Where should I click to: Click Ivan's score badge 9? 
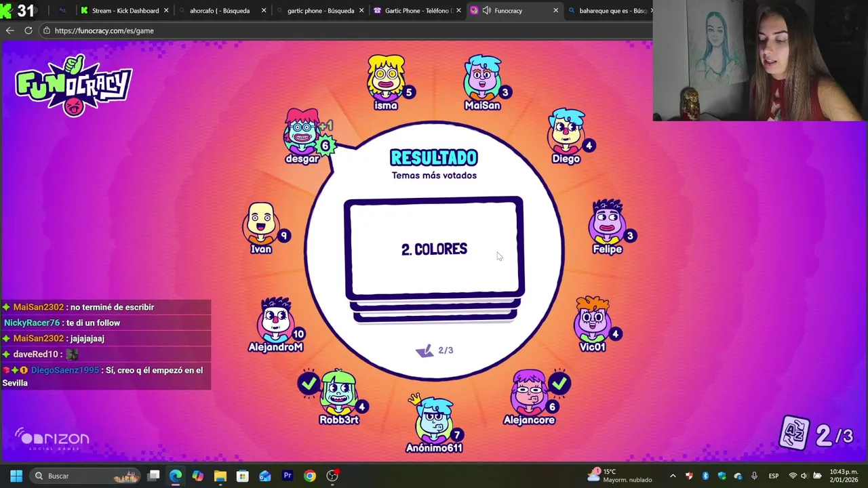284,236
